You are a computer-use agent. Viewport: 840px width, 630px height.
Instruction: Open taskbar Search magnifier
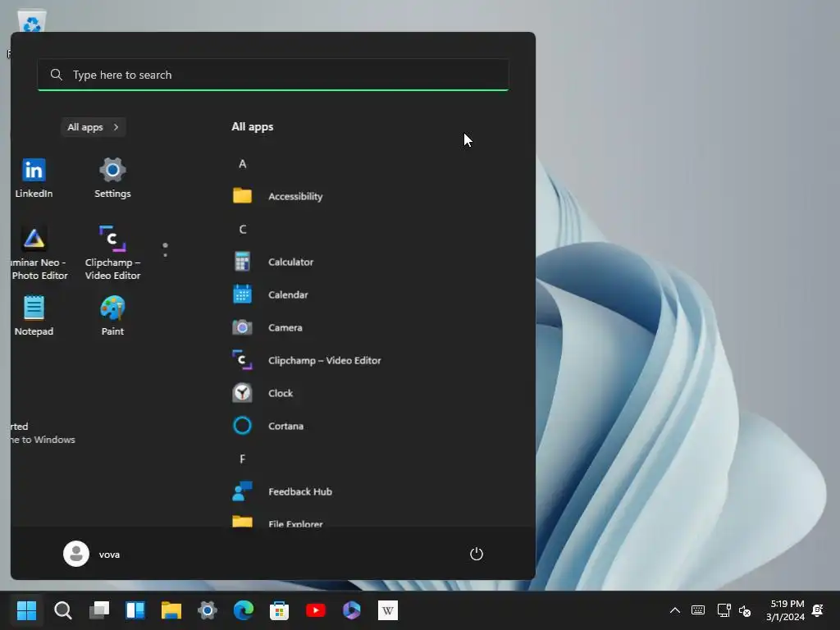tap(62, 610)
